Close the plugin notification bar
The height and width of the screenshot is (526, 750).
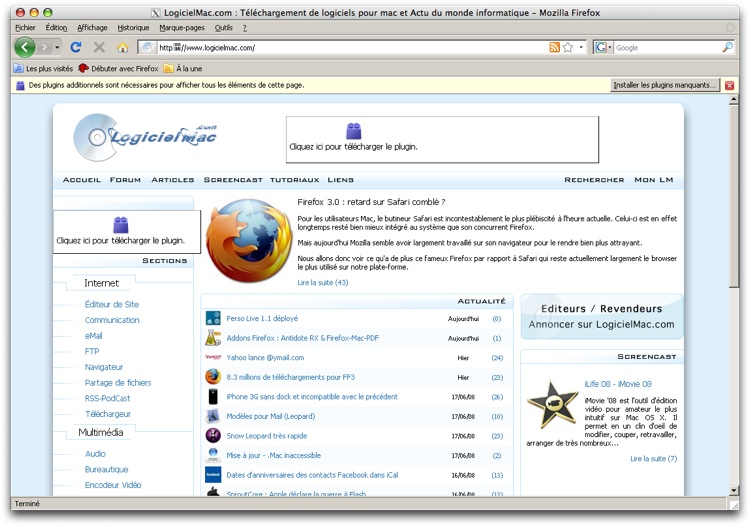tap(729, 86)
